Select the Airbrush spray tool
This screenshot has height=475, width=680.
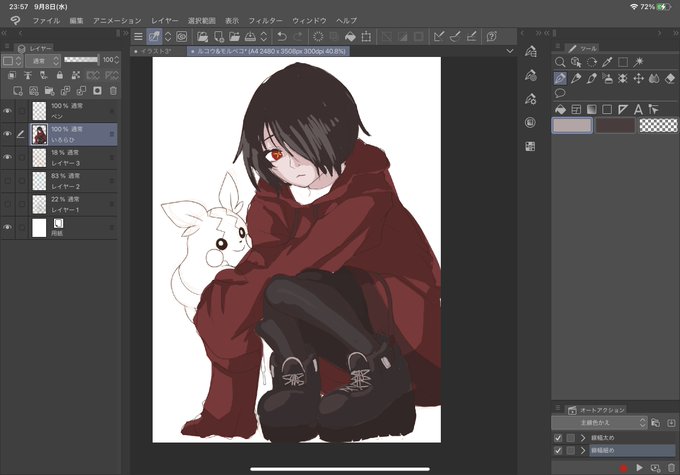tap(607, 79)
